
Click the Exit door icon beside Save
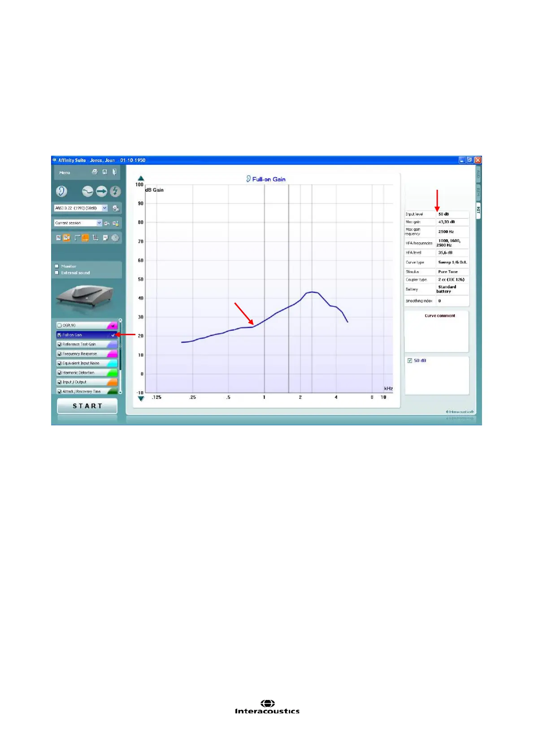(114, 172)
